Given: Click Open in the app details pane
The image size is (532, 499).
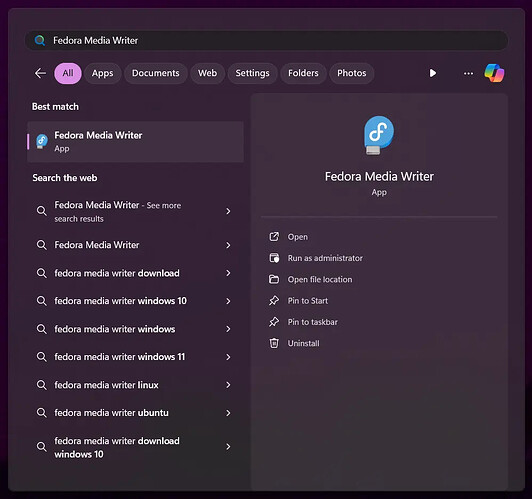Looking at the screenshot, I should tap(298, 237).
